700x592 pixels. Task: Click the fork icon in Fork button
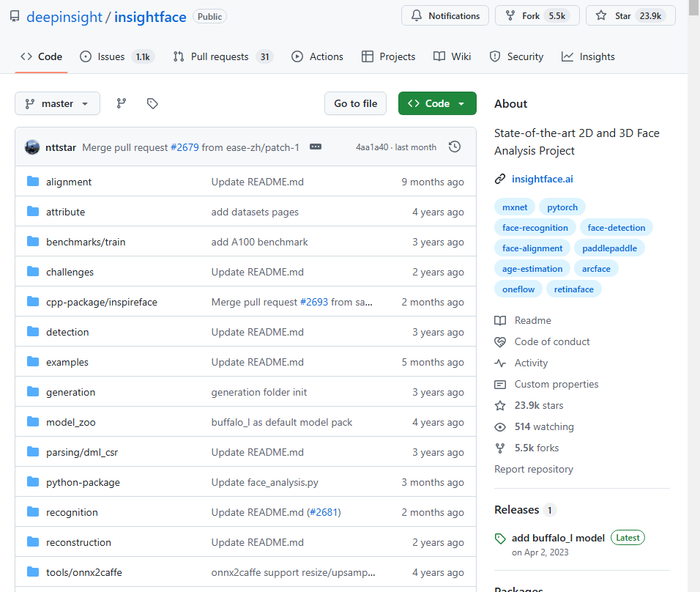click(510, 15)
